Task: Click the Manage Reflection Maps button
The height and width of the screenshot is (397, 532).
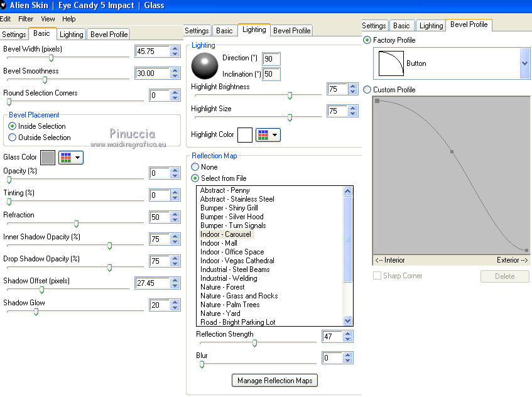Action: pos(274,381)
